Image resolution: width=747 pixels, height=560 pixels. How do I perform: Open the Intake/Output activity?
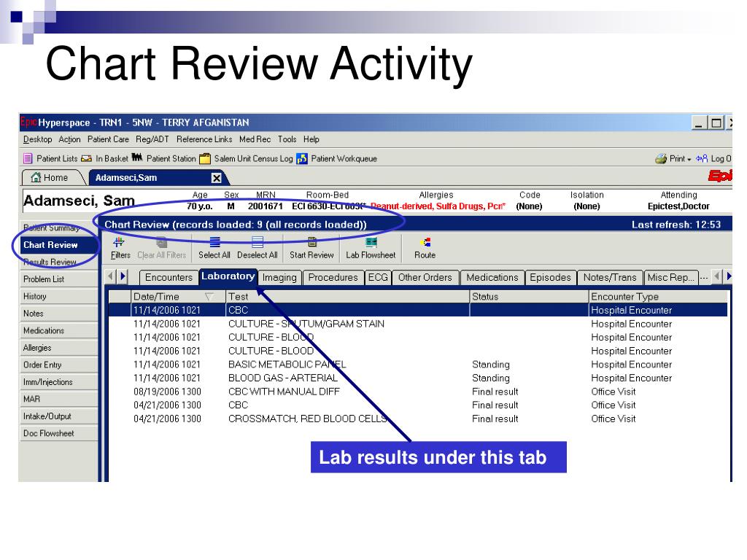click(58, 416)
